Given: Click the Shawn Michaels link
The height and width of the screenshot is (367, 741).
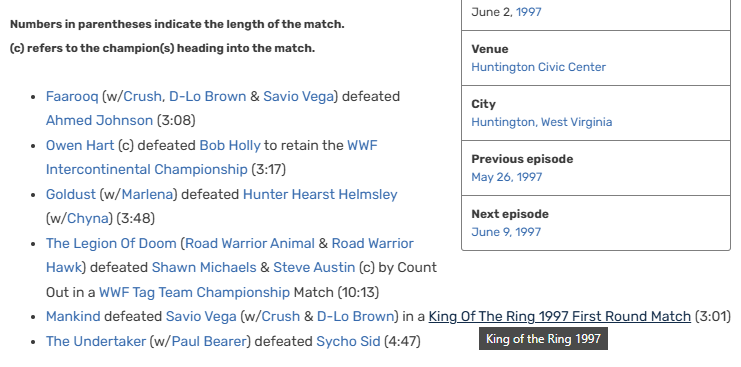Looking at the screenshot, I should click(x=204, y=267).
